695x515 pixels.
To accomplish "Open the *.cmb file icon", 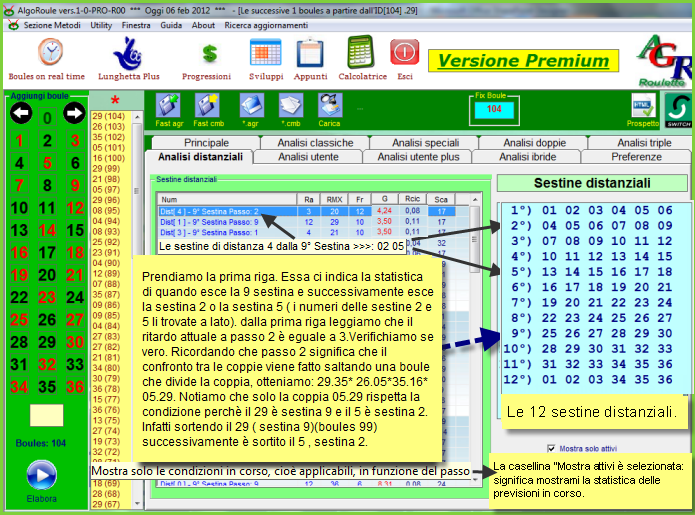I will 291,105.
